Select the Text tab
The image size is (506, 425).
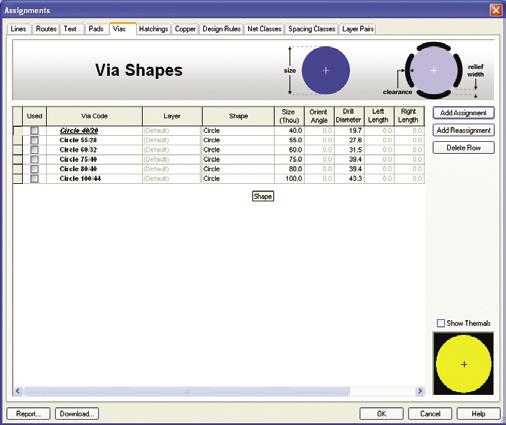[70, 29]
